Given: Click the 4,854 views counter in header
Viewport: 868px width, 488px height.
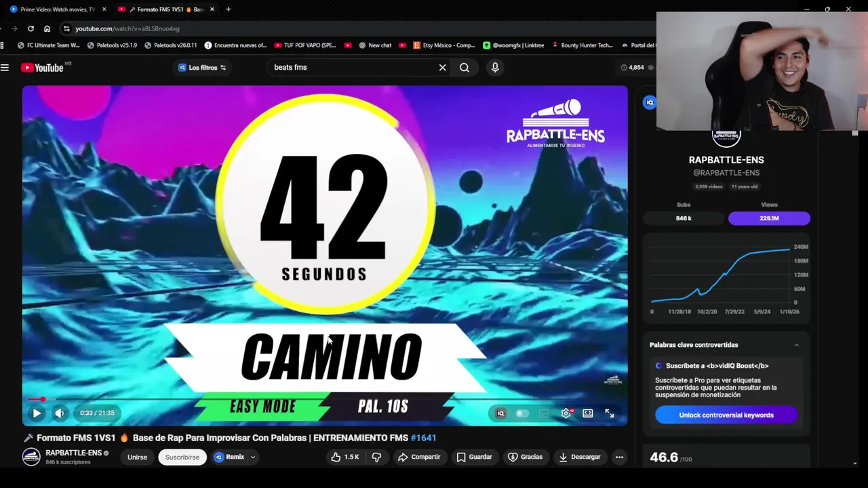Looking at the screenshot, I should pyautogui.click(x=632, y=67).
